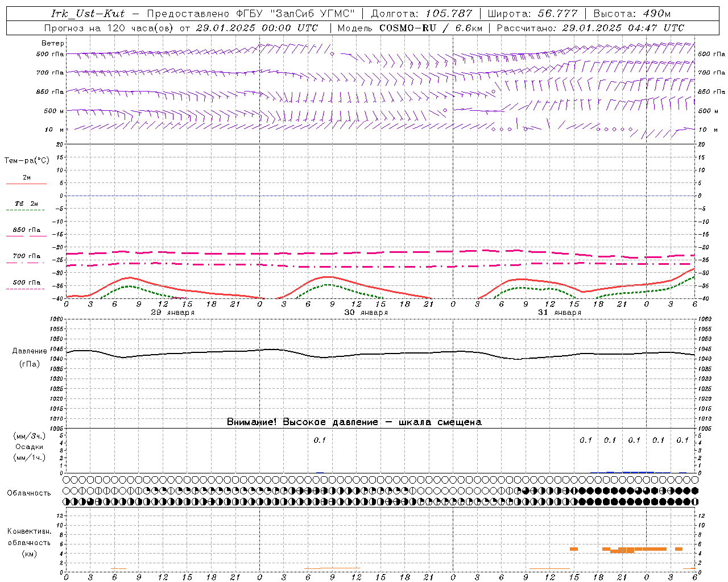Image resolution: width=728 pixels, height=582 pixels.
Task: Click the Модель COSMO-RU / 6.6км text
Action: [x=409, y=28]
